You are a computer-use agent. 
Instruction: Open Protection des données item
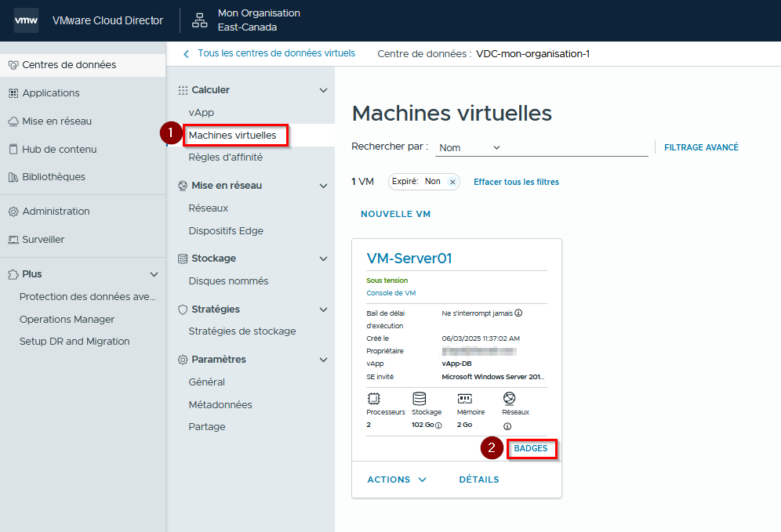(88, 297)
